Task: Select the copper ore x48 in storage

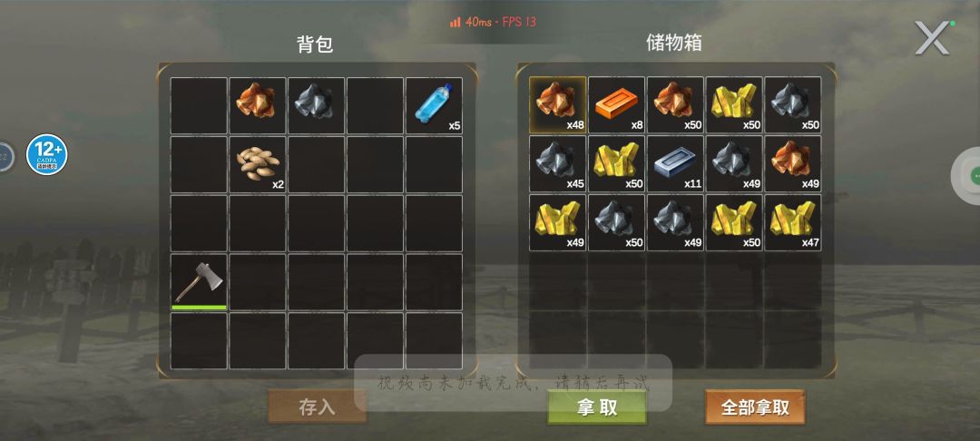Action: click(557, 104)
